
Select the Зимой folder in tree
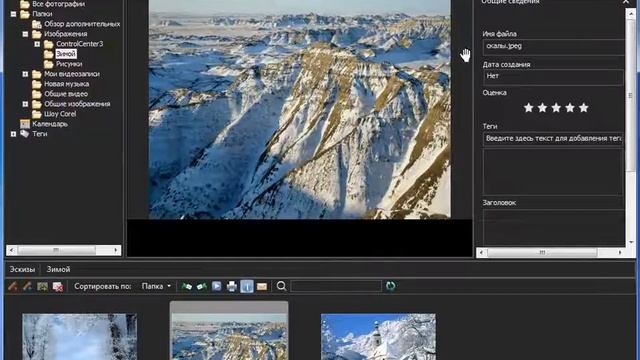(66, 54)
